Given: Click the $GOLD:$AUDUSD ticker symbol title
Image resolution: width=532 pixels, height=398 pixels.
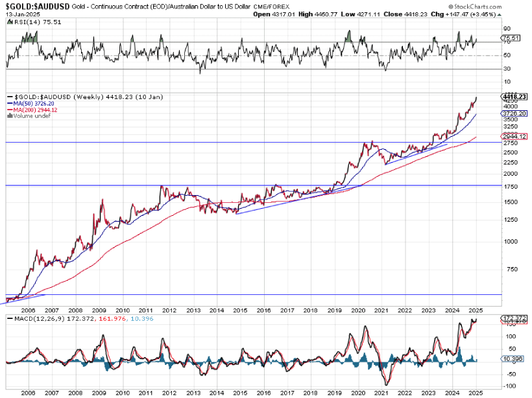Looking at the screenshot, I should tap(34, 5).
